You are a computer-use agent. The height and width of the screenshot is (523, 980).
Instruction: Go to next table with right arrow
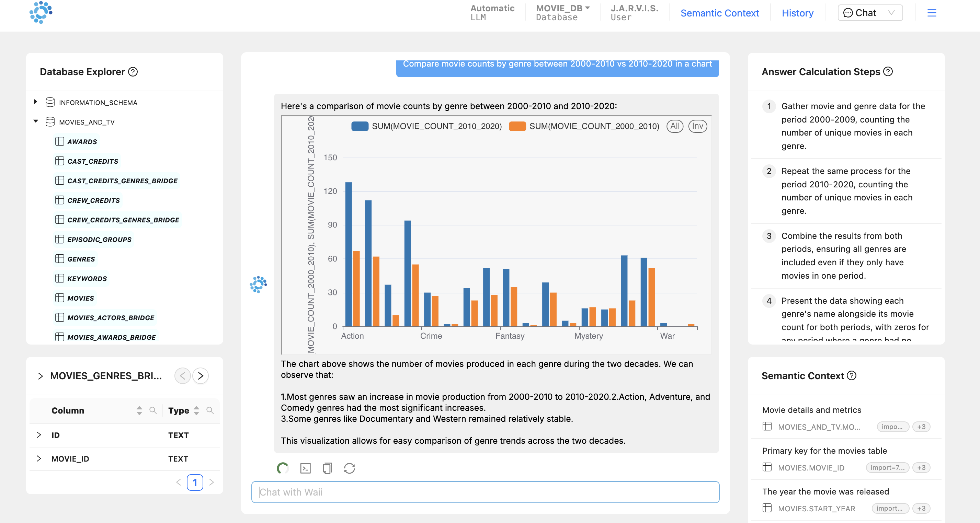(x=201, y=376)
